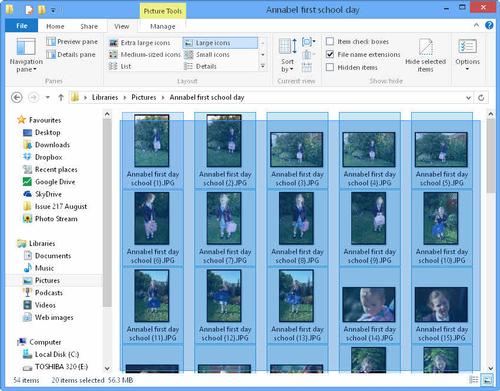Enable Item check boxes
The height and width of the screenshot is (391, 500).
pos(330,41)
